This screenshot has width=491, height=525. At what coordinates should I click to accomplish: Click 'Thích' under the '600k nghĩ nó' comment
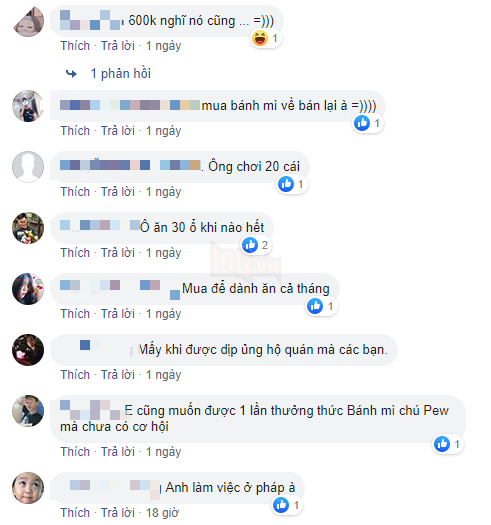75,46
